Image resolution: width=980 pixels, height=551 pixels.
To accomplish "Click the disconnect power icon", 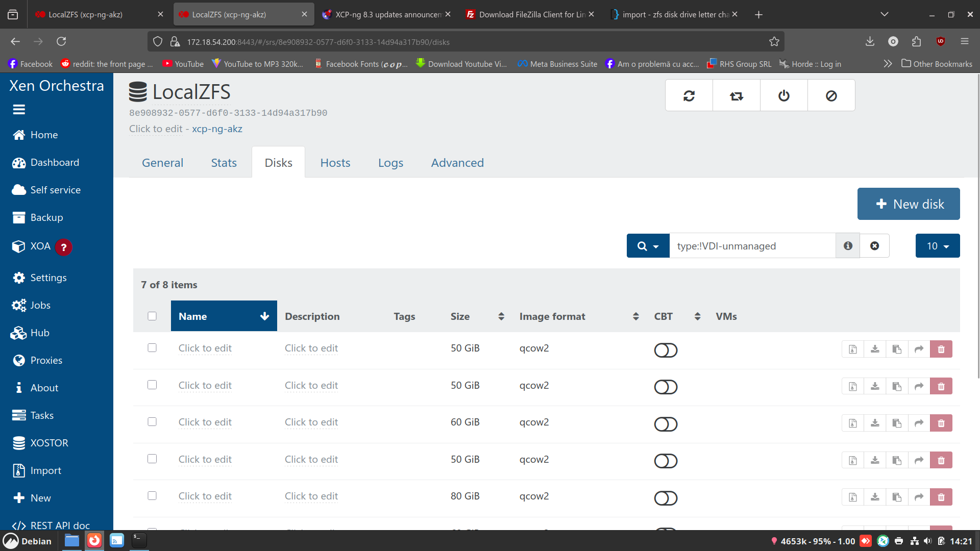I will point(783,96).
